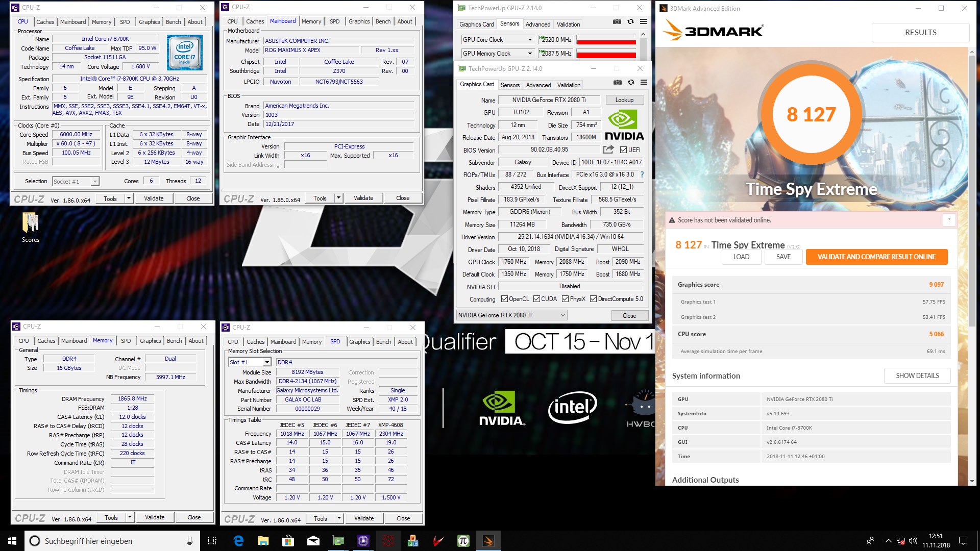Viewport: 980px width, 551px height.
Task: Select the Scores desktop icon
Action: pyautogui.click(x=30, y=228)
